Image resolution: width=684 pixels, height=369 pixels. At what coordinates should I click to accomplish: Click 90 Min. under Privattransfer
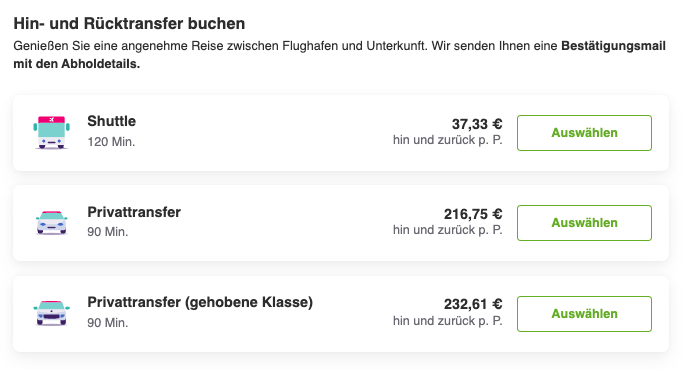108,232
